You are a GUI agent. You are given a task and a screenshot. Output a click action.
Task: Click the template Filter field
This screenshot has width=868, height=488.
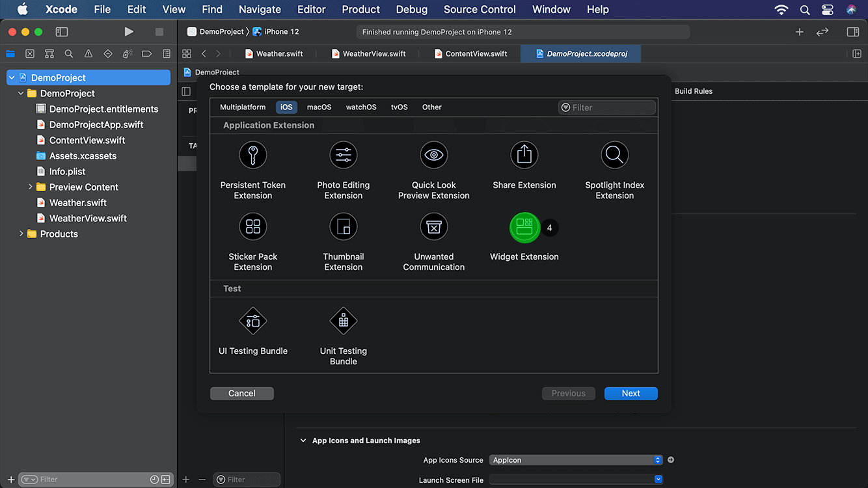pos(607,107)
